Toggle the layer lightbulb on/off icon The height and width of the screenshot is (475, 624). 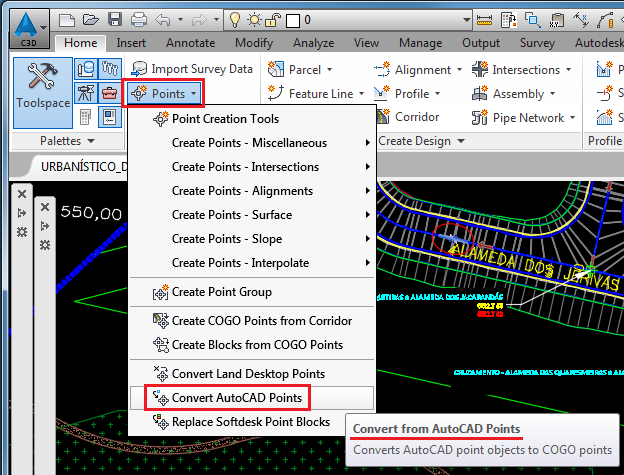[235, 19]
